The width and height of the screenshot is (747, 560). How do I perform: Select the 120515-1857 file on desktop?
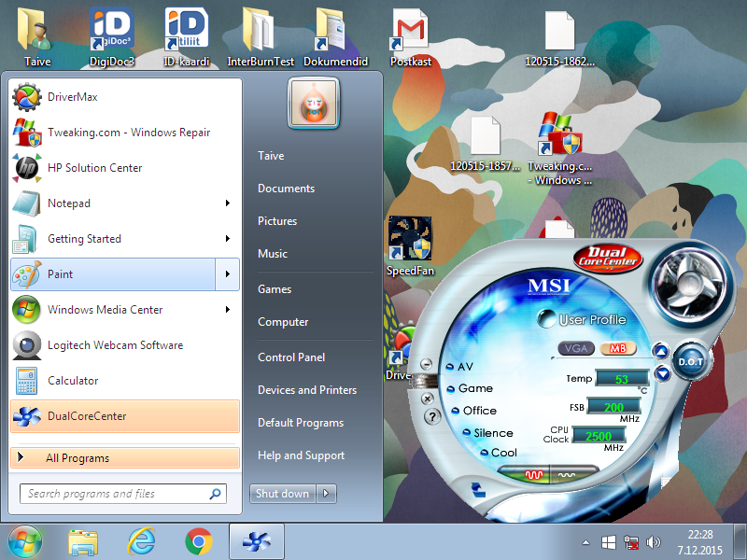click(x=485, y=143)
